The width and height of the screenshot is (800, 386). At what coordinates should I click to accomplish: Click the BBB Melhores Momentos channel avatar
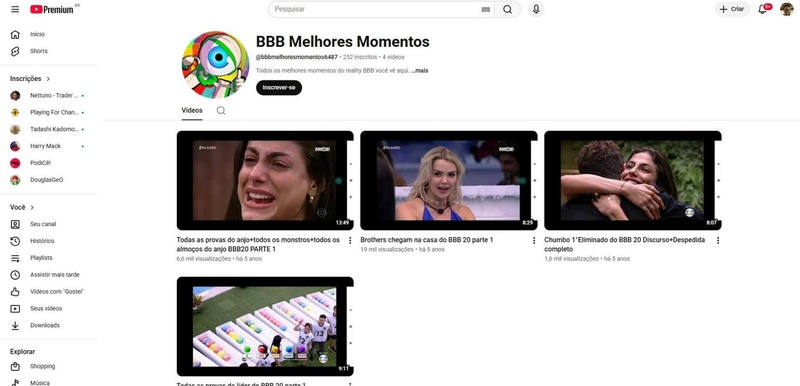click(x=215, y=65)
